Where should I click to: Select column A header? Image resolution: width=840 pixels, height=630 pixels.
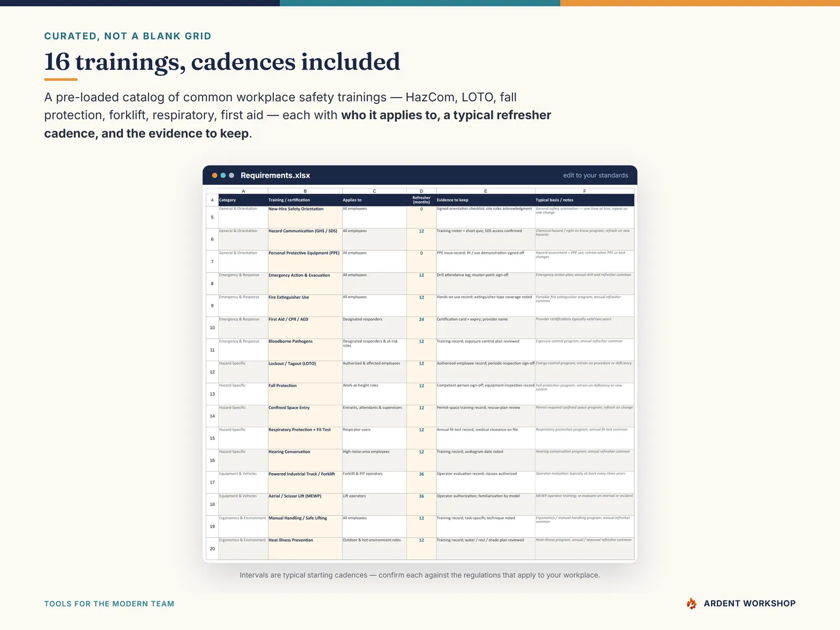(x=243, y=191)
